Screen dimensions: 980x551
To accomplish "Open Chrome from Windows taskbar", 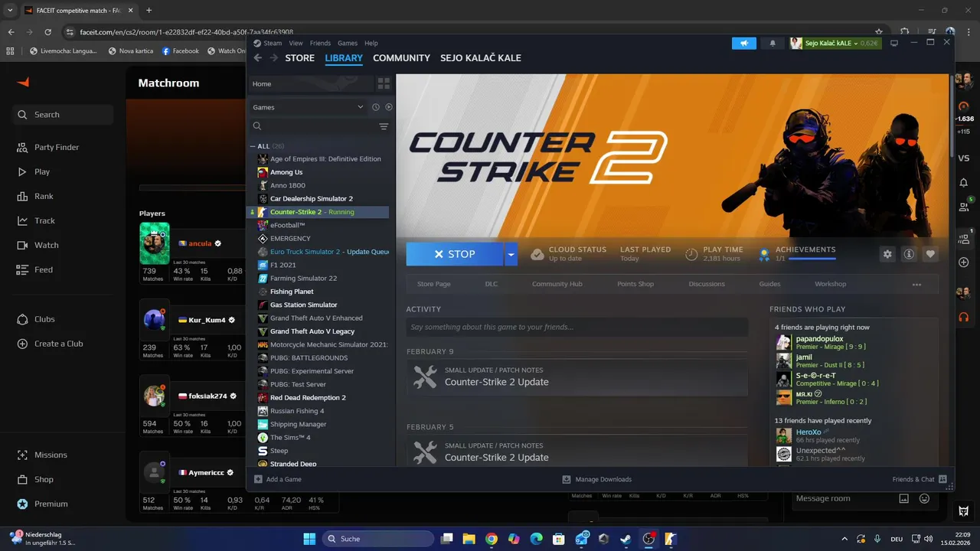I will click(492, 539).
